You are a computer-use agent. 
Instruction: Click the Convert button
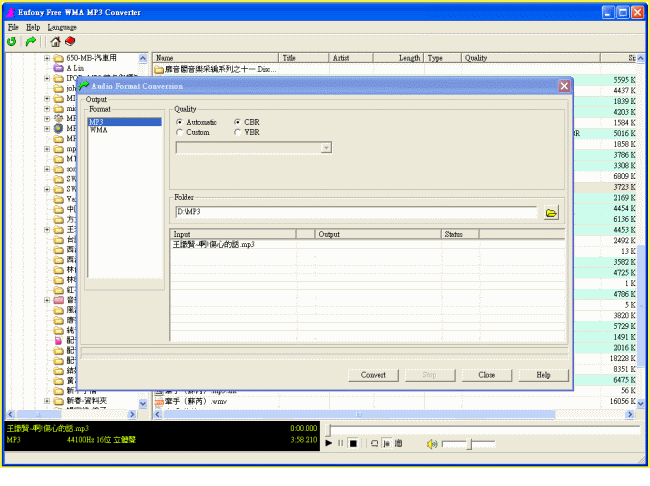tap(373, 375)
